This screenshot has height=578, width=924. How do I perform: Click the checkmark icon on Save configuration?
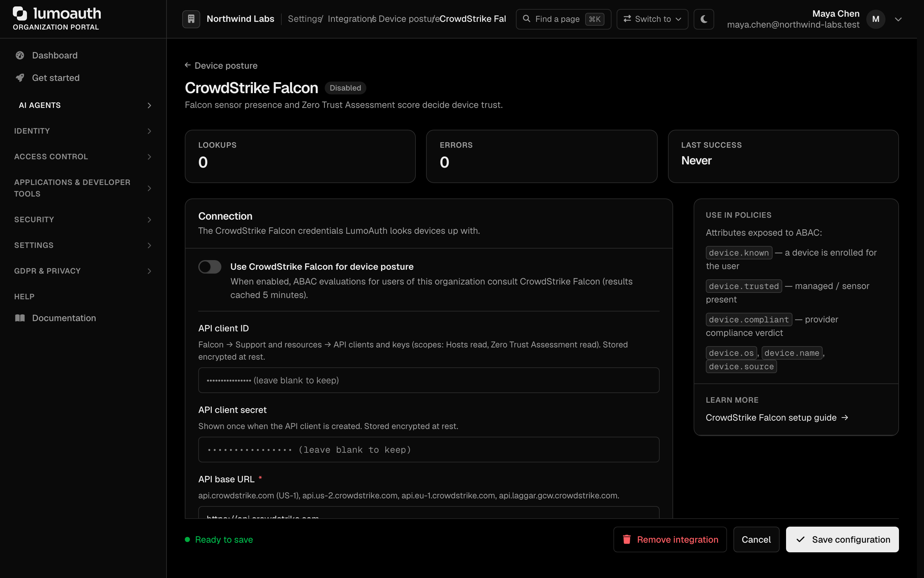pos(801,539)
